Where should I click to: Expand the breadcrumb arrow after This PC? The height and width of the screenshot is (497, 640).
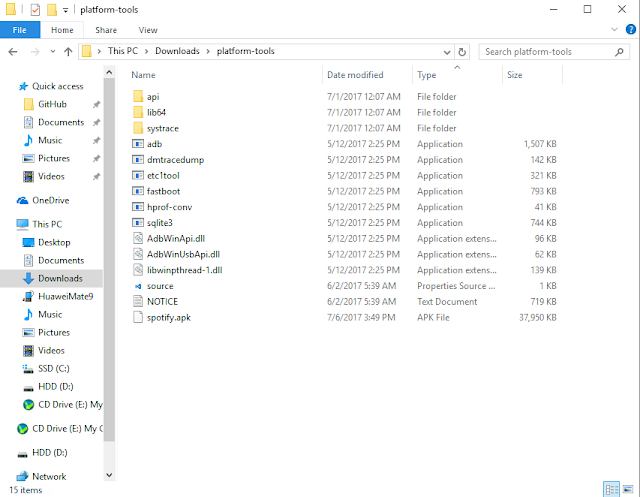[146, 51]
